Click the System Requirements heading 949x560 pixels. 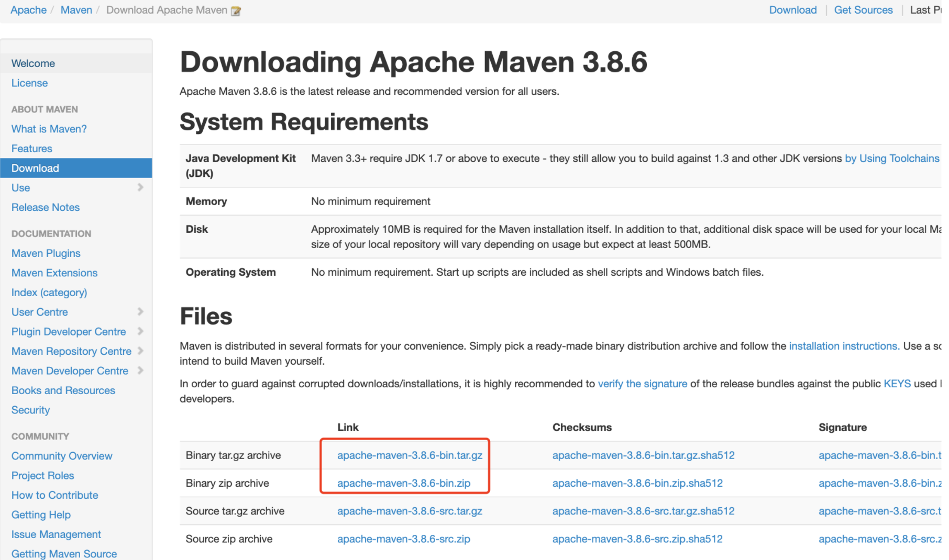[x=304, y=122]
